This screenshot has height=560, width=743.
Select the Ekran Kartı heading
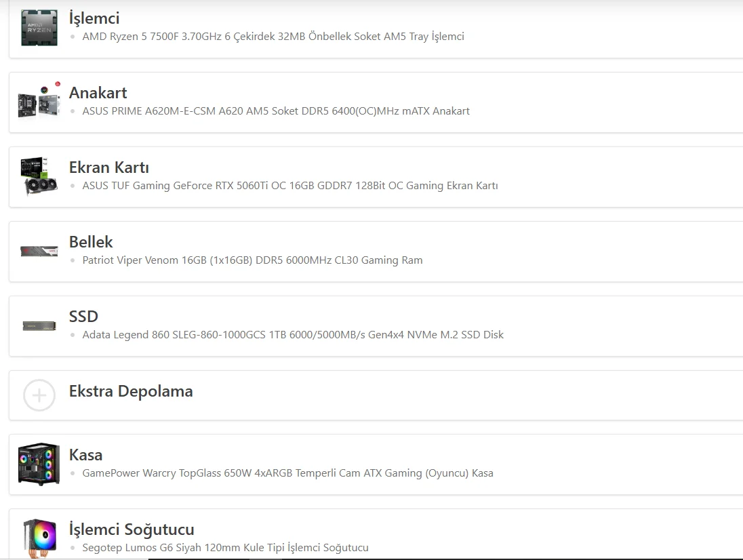point(108,167)
